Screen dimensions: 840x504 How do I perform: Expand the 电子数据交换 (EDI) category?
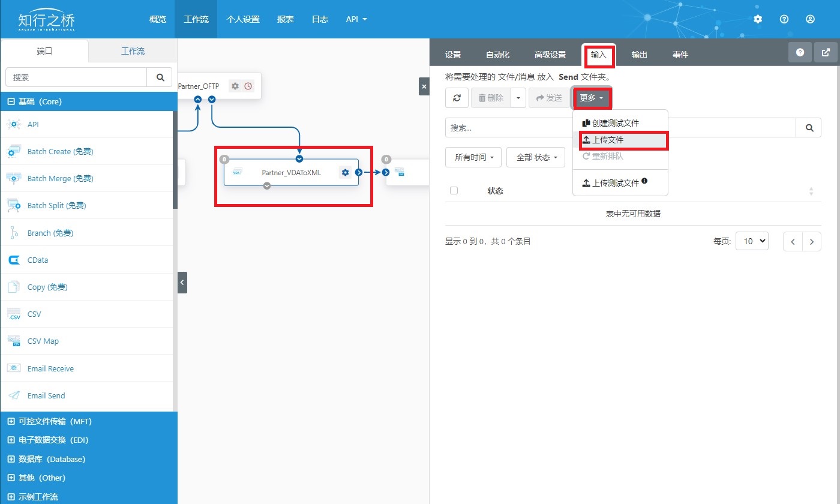pyautogui.click(x=11, y=440)
